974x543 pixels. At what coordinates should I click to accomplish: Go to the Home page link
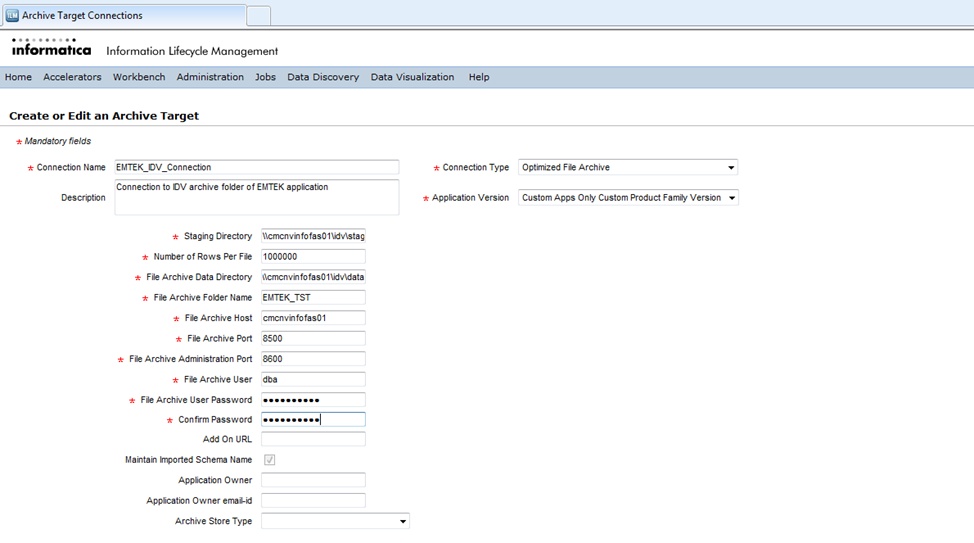coord(18,77)
